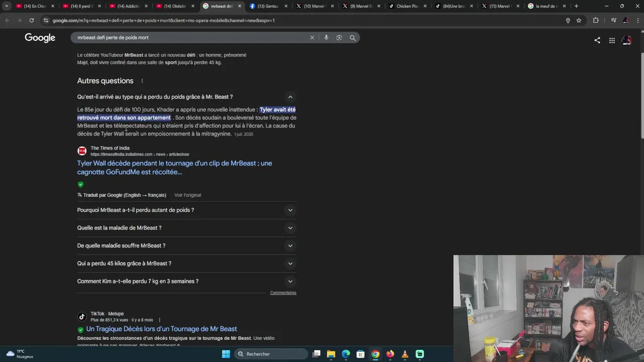This screenshot has width=644, height=362.
Task: Click the 'Commentaires' feedback link
Action: tap(283, 293)
